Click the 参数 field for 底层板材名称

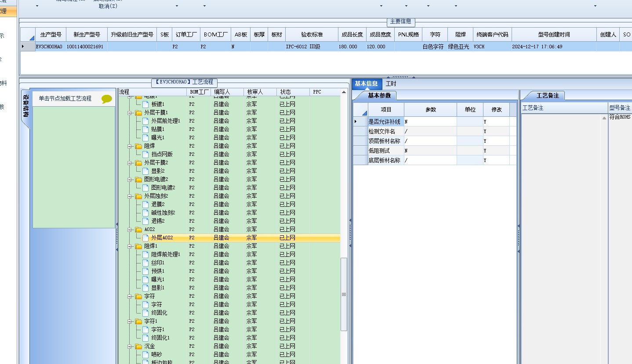click(x=430, y=160)
